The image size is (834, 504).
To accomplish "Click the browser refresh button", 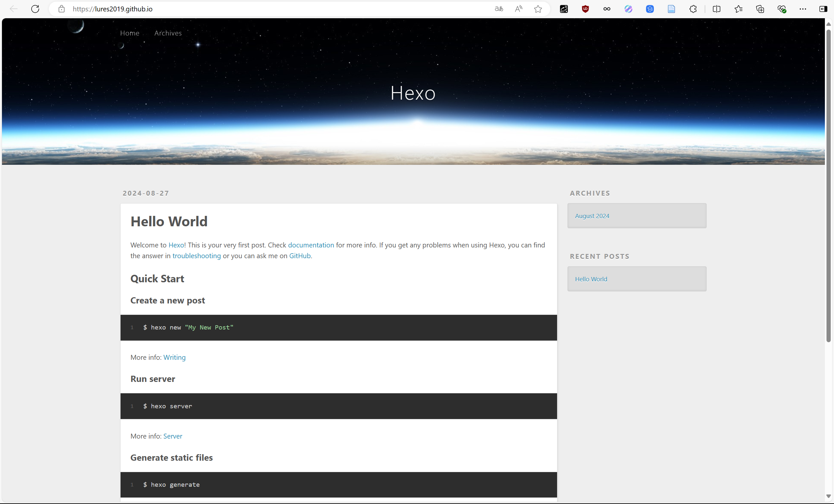I will [x=35, y=9].
